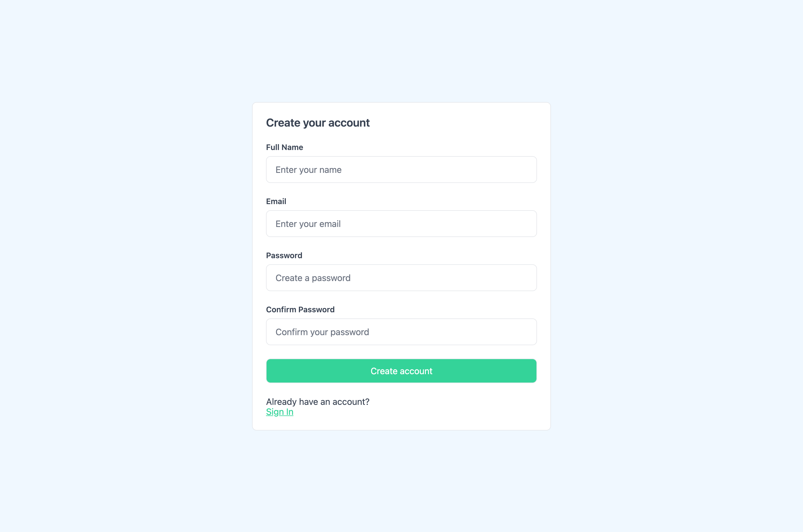Click the Password label
Viewport: 803px width, 532px height.
click(284, 255)
